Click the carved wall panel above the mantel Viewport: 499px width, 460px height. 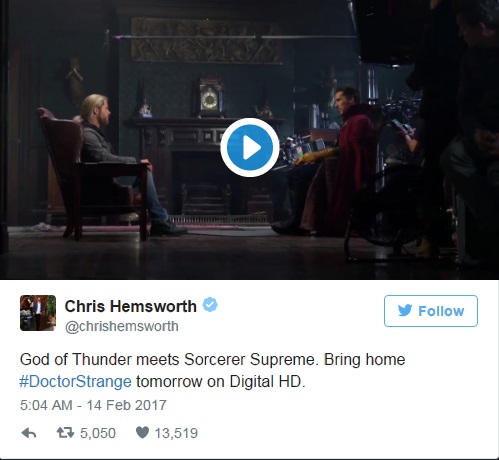[206, 41]
